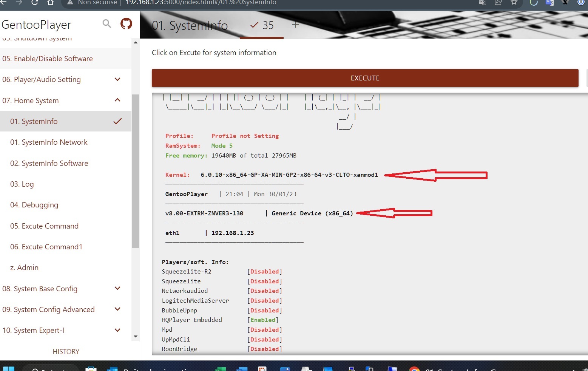Click the Enabled status of HQPlayer Embedded
This screenshot has height=371, width=588.
263,320
